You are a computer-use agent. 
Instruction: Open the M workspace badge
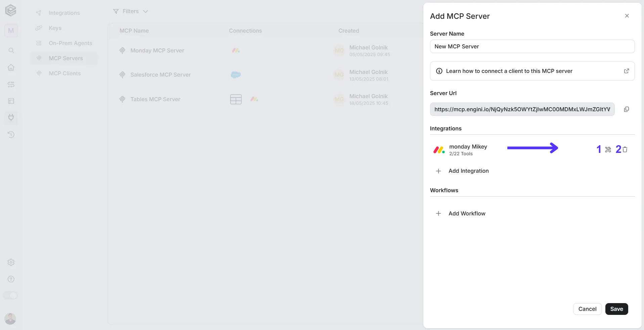[11, 31]
